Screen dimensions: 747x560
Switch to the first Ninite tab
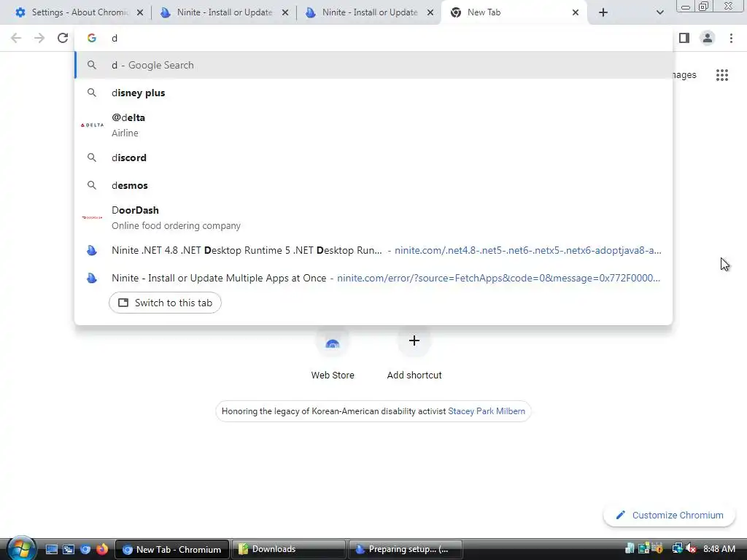click(224, 12)
